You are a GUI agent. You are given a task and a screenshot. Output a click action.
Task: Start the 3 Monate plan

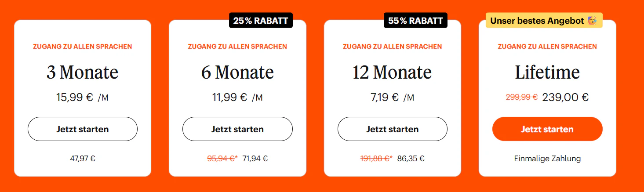(83, 129)
